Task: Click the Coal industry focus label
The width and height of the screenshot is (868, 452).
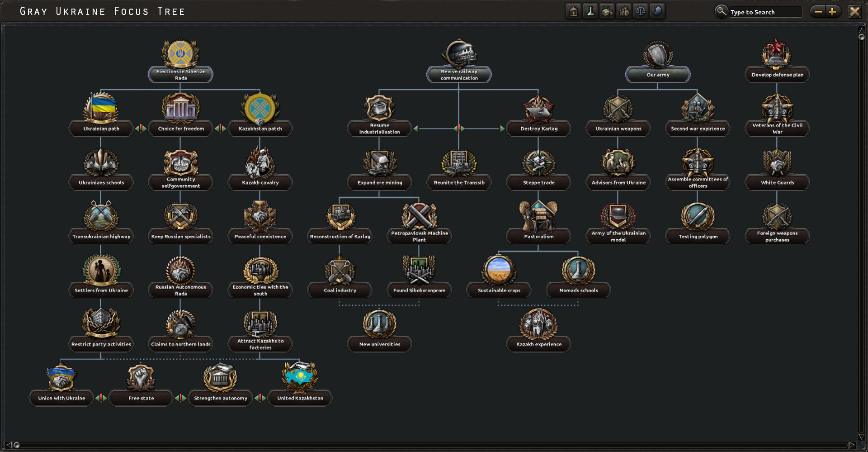Action: click(x=340, y=290)
